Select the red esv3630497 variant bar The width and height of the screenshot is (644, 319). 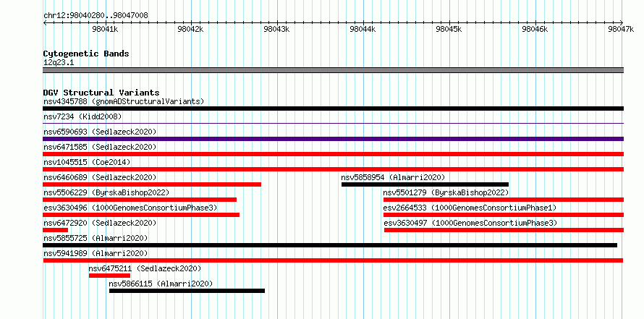point(504,230)
